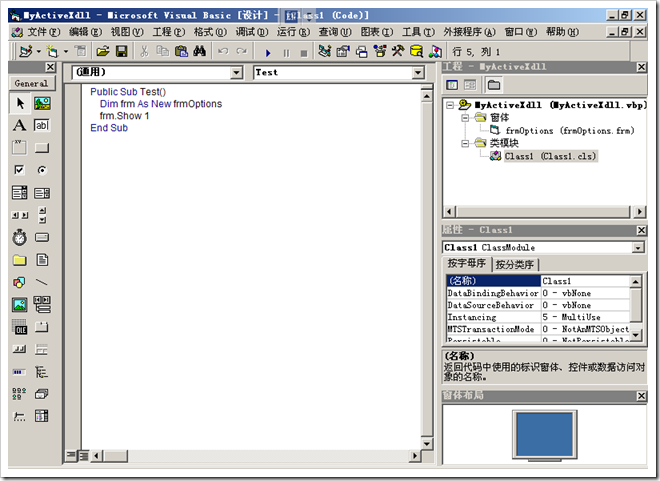660x481 pixels.
Task: Click the project panel horizontal scrollbar right arrow
Action: [x=640, y=212]
